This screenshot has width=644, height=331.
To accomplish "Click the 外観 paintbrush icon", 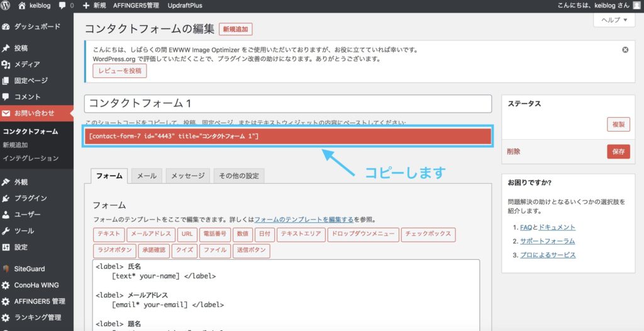I will [6, 182].
